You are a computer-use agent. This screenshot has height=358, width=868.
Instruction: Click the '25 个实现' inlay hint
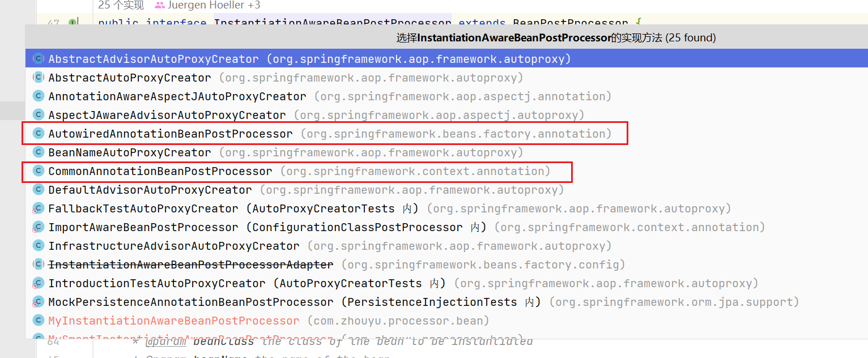point(121,5)
